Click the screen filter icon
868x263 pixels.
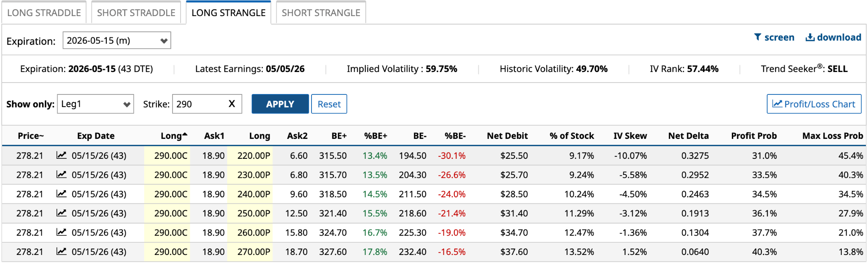pos(758,37)
